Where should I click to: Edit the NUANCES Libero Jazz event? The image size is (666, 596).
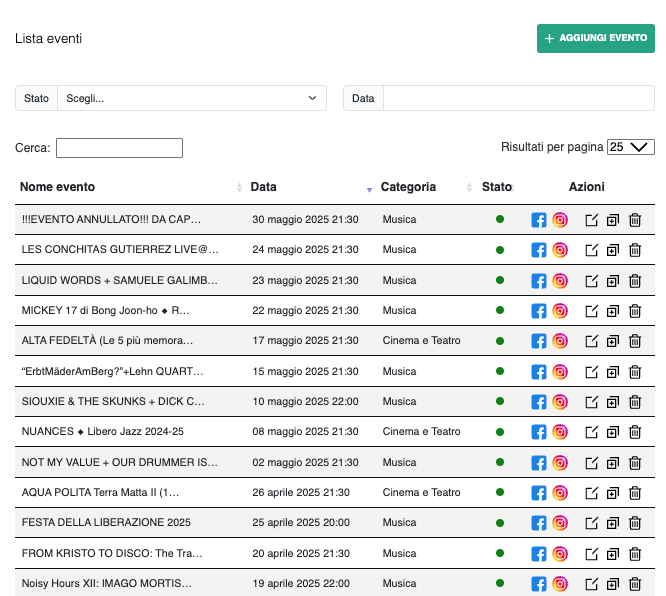591,432
